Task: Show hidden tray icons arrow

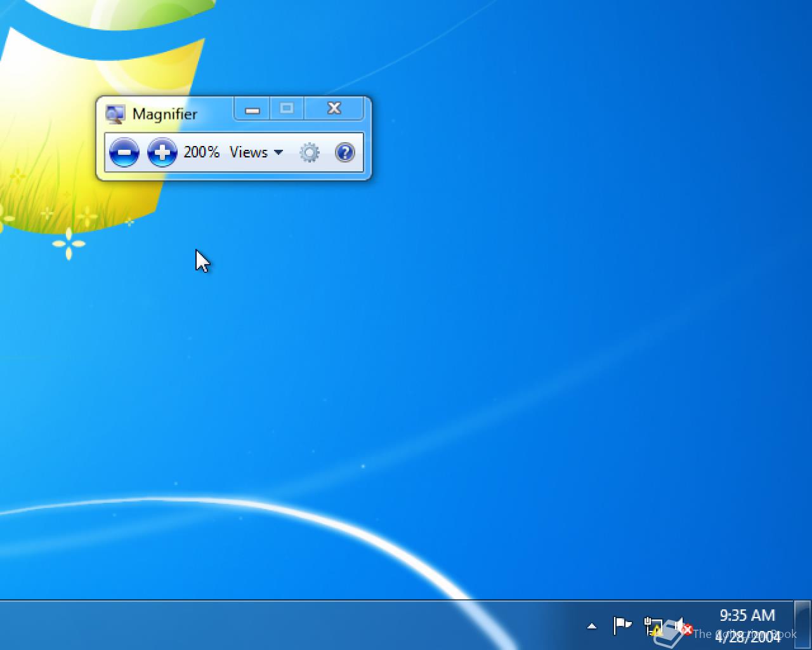Action: (x=592, y=627)
